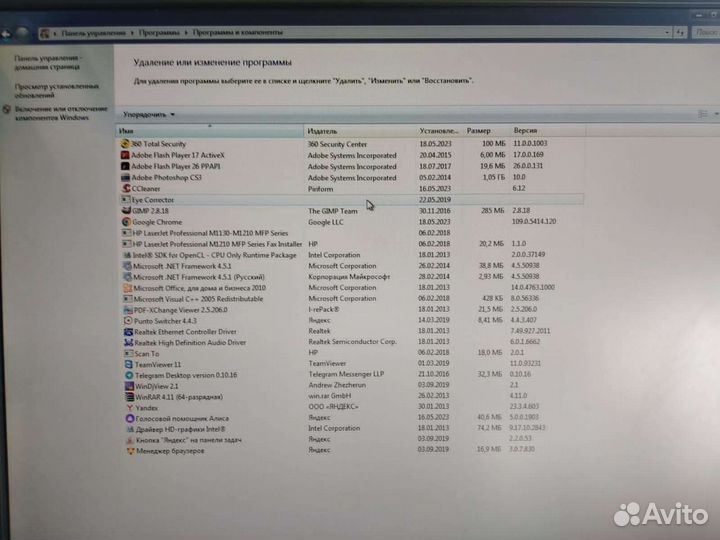Click the HP LaserJet M1130-M1210 MFP Series icon

[127, 233]
